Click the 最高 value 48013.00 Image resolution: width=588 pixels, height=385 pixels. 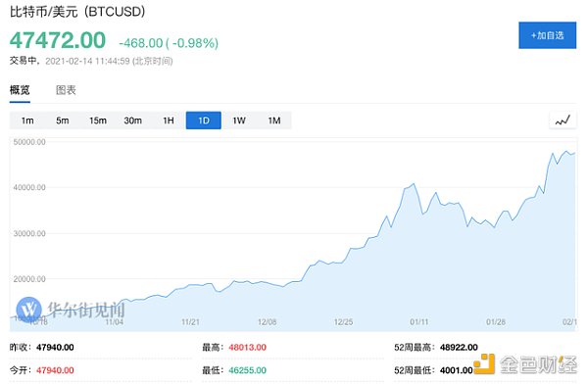pos(248,347)
